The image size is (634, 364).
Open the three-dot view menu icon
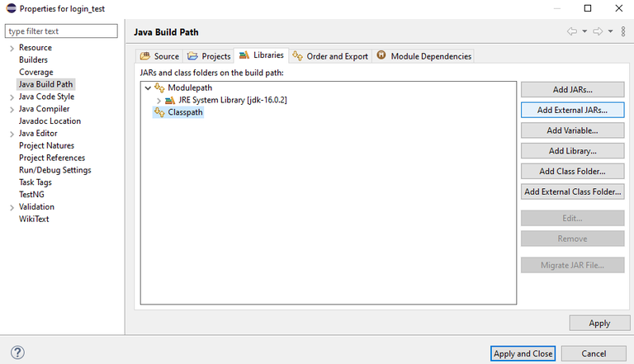coord(622,31)
